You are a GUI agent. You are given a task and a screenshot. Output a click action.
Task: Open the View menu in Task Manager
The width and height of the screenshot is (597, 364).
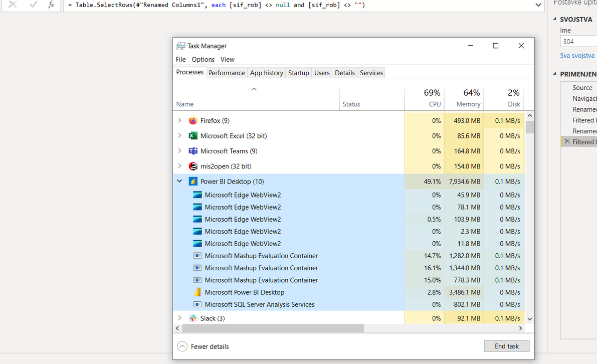point(227,59)
